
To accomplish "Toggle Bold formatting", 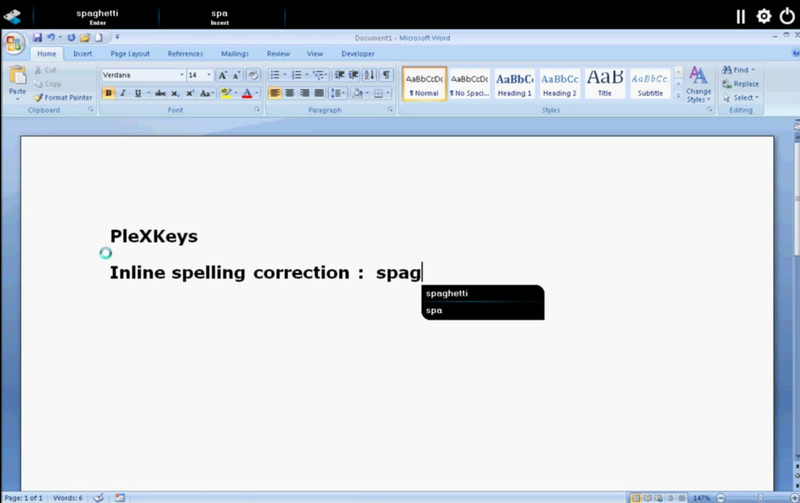I will (x=109, y=93).
